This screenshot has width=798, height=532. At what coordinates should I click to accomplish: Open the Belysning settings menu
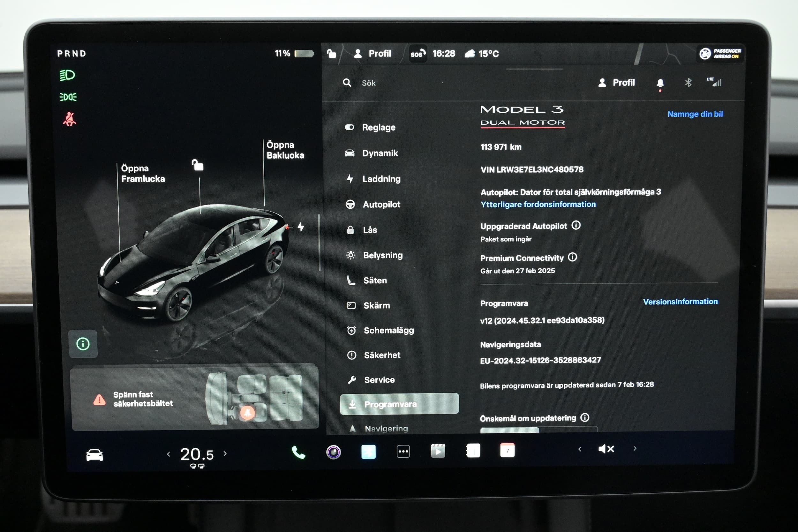tap(374, 255)
